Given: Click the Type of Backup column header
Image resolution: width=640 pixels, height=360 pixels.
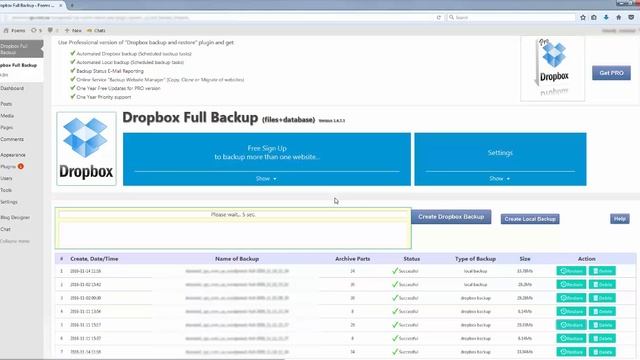Looking at the screenshot, I should (475, 259).
